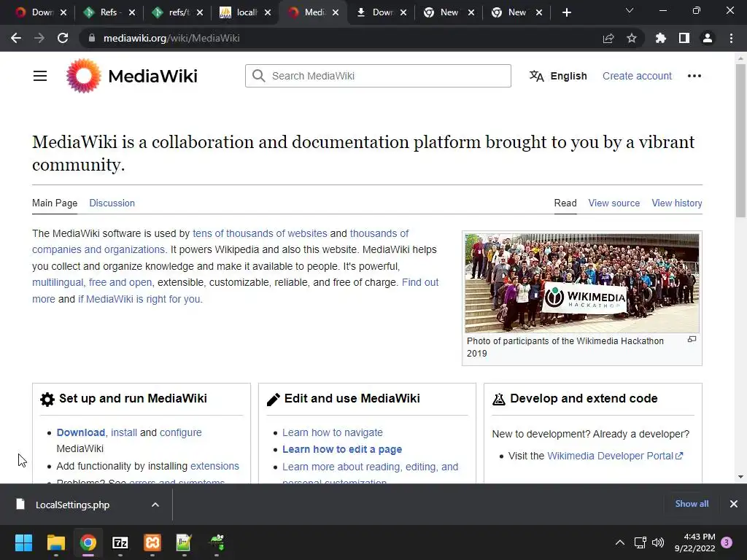Open the Notepad++ taskbar icon
This screenshot has width=747, height=560.
click(x=184, y=542)
